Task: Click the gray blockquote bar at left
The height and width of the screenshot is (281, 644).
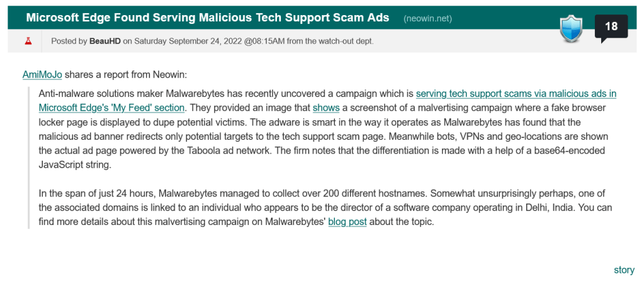Action: point(29,158)
